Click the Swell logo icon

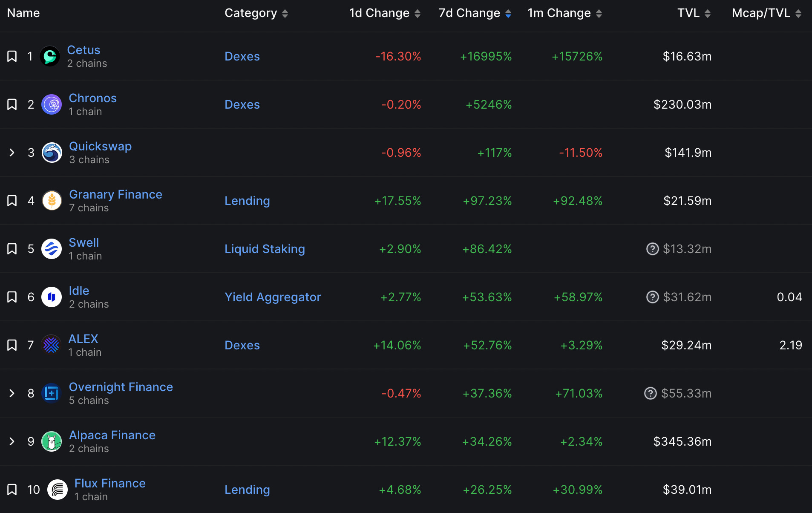click(52, 249)
